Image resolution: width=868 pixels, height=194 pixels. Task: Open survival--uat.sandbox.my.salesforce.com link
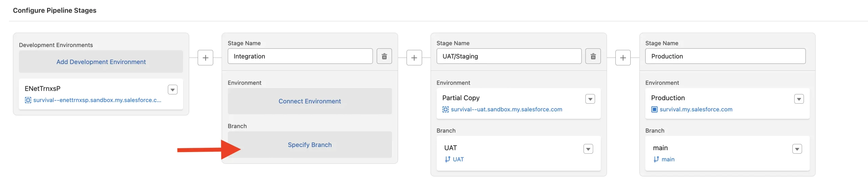(x=507, y=109)
